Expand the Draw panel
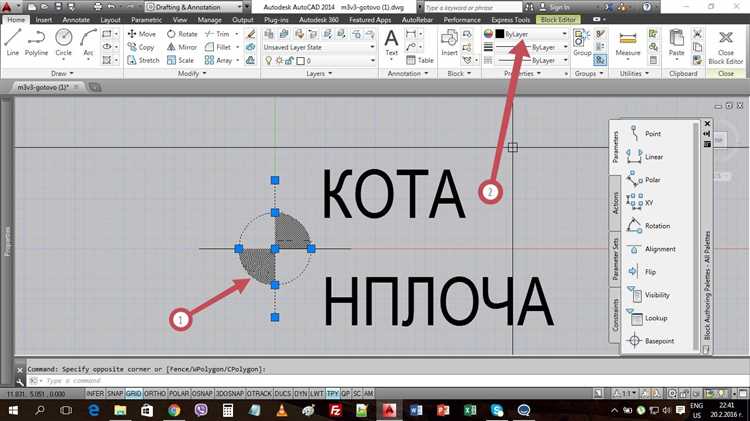The image size is (750, 421). coord(62,73)
